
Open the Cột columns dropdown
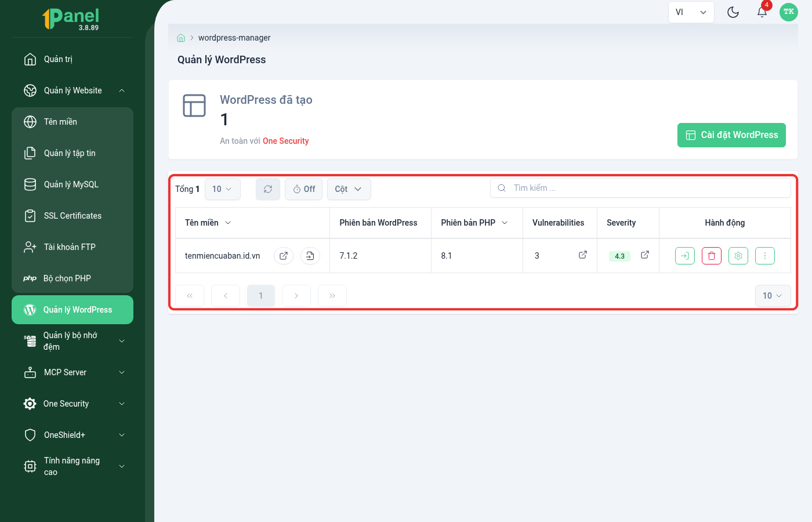pos(349,189)
